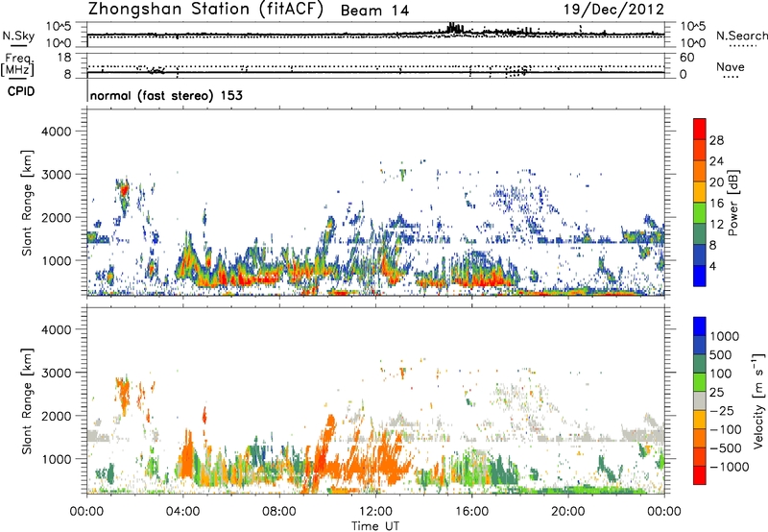Click the '-100' tick on Velocity colorbar

(726, 429)
